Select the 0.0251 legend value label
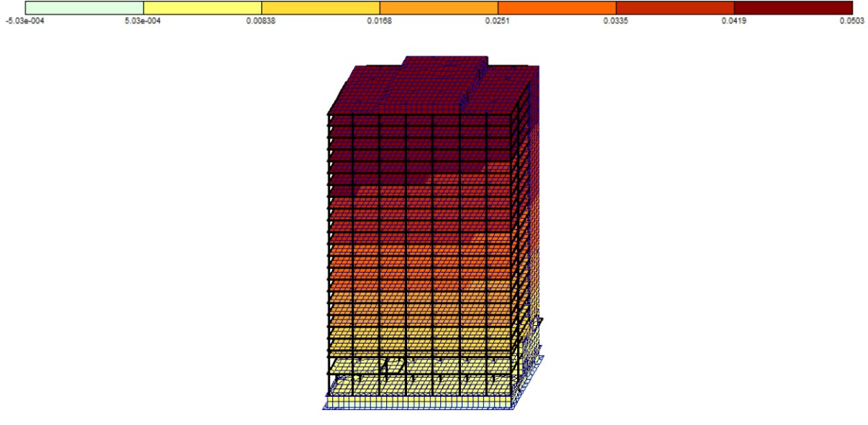This screenshot has height=425, width=868. tap(498, 21)
